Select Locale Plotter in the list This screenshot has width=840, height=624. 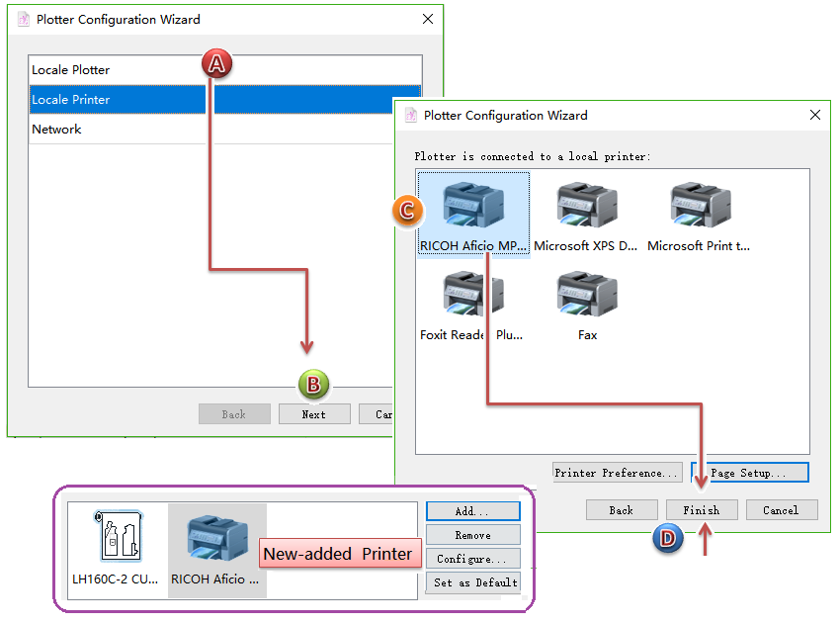[x=71, y=70]
